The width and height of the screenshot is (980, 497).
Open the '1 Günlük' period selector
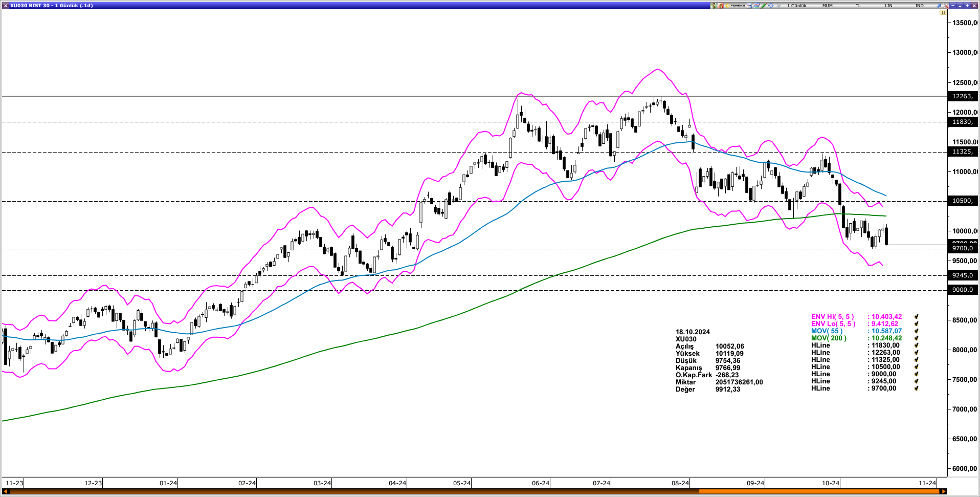(x=796, y=6)
